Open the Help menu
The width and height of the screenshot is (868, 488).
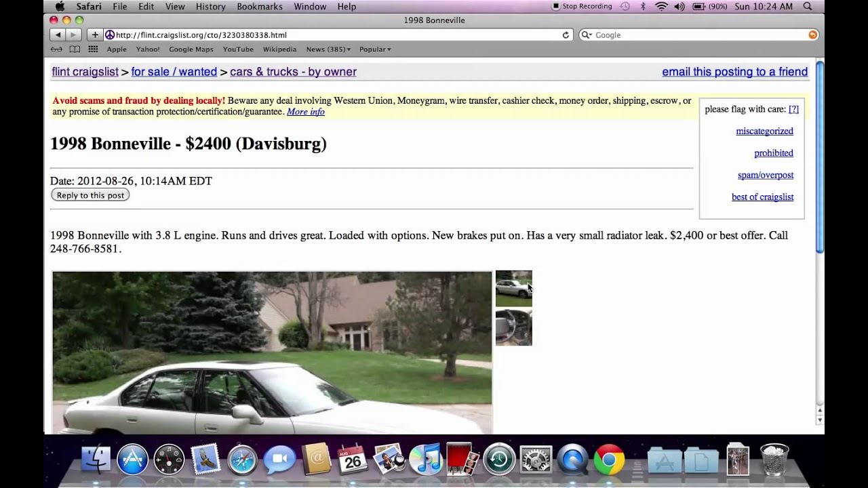347,6
